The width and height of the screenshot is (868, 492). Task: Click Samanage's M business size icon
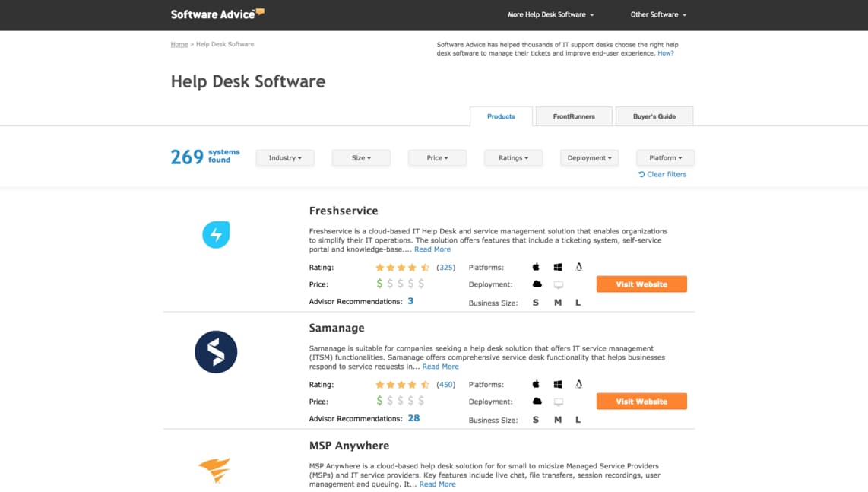pyautogui.click(x=558, y=420)
